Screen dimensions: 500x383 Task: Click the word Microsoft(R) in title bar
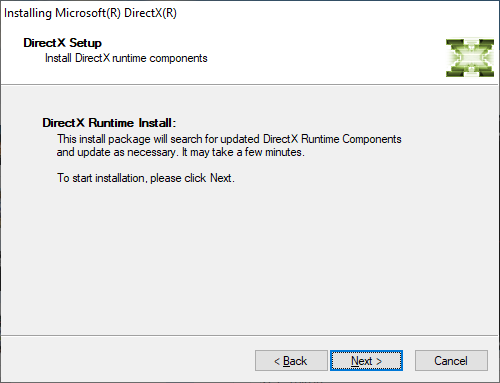88,13
